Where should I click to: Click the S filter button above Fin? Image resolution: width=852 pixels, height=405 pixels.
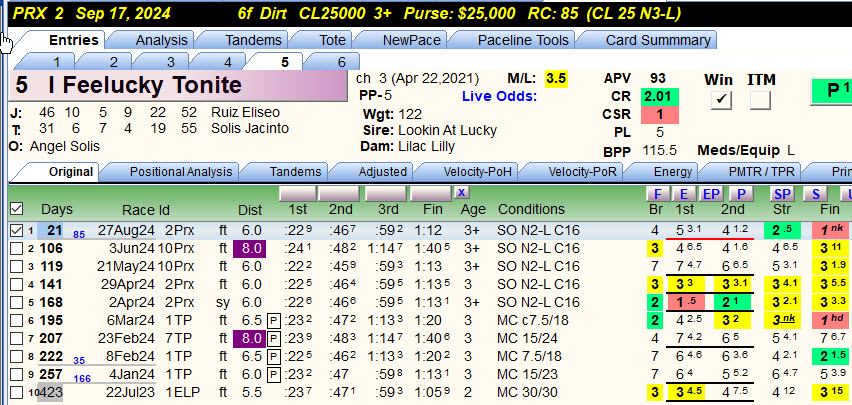pos(816,194)
